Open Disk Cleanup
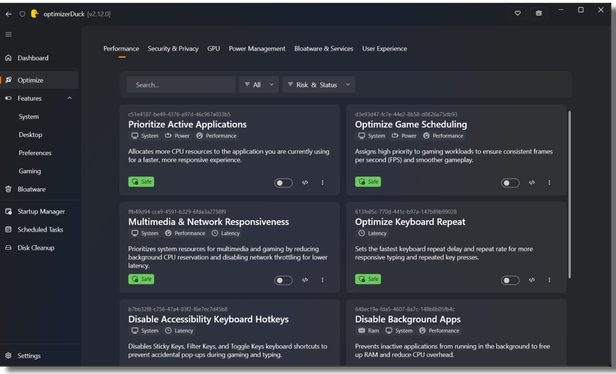This screenshot has width=616, height=374. pos(39,248)
